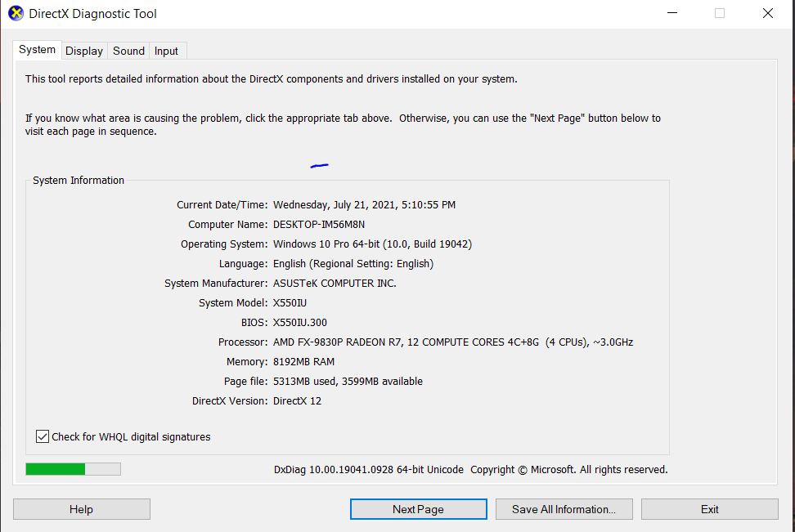The image size is (795, 532).
Task: Click "DxDiag 10.00.19041.0928 64-bit Unicode" text
Action: click(x=369, y=470)
